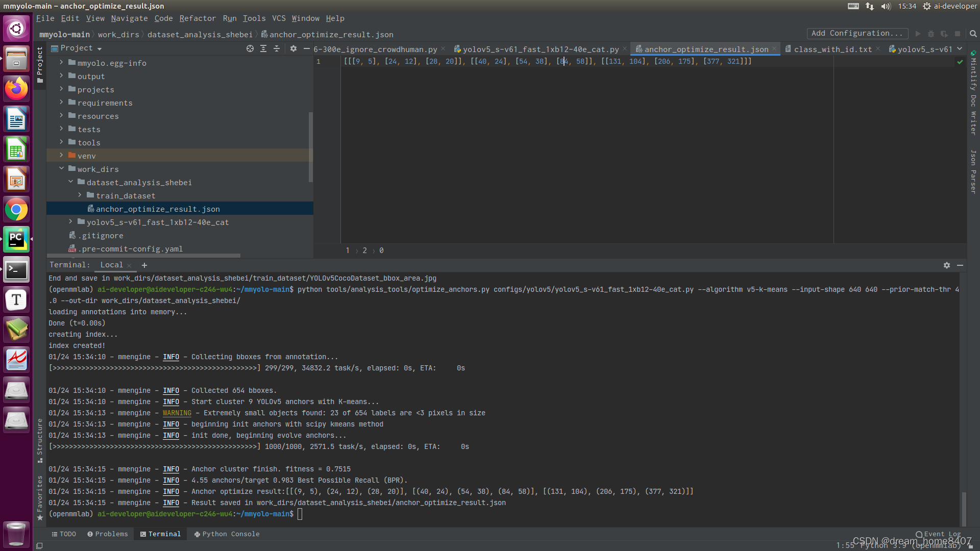Add a new terminal session tab

(x=144, y=265)
